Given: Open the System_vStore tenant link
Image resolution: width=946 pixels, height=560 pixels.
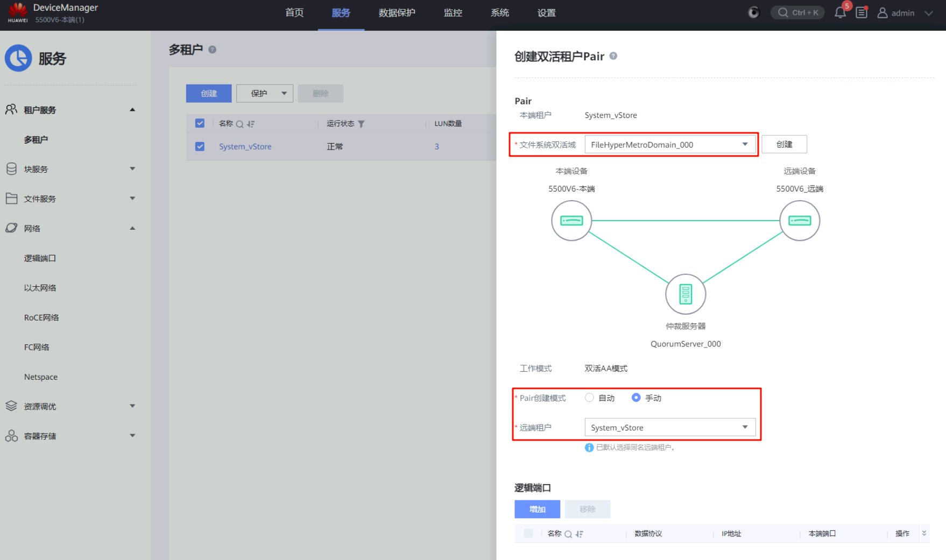Looking at the screenshot, I should [245, 146].
